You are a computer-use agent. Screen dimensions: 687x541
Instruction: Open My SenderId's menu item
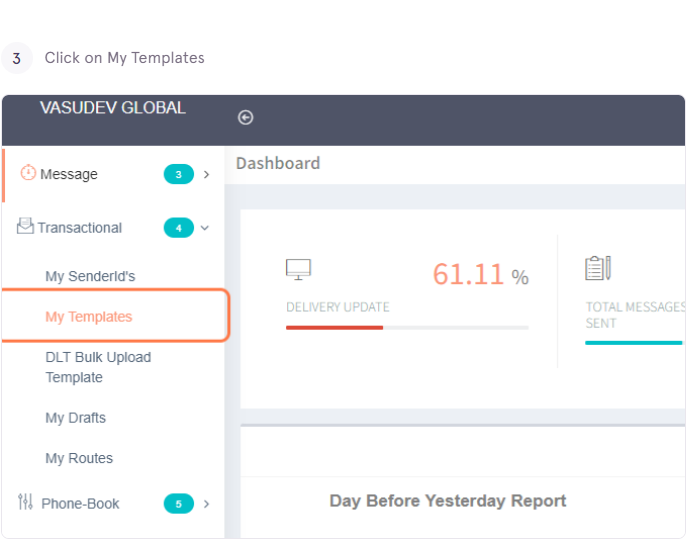[90, 276]
